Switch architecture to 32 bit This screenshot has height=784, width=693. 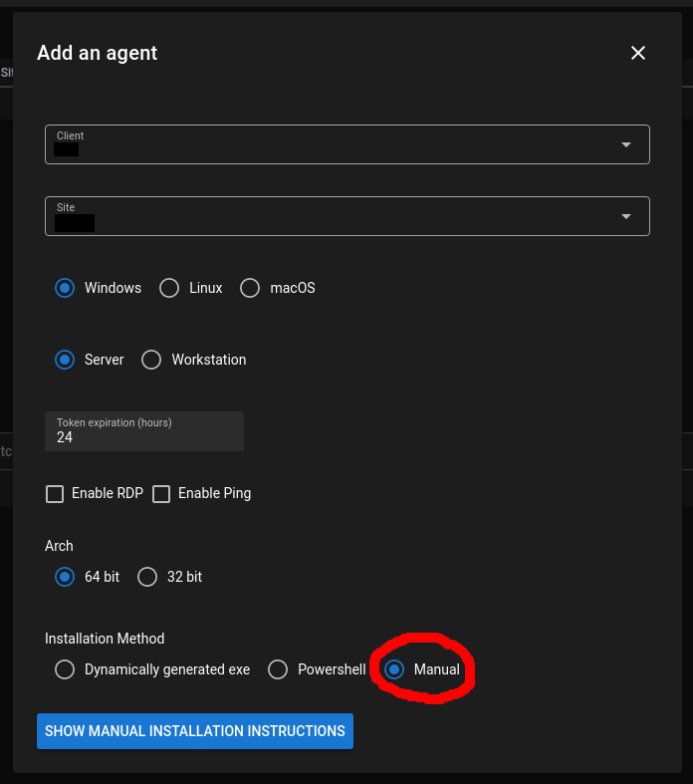coord(147,577)
